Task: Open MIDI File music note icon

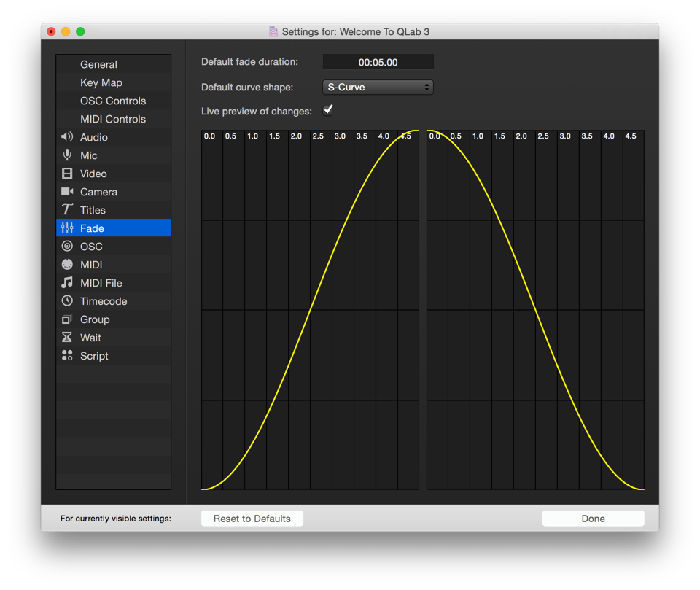Action: tap(67, 283)
